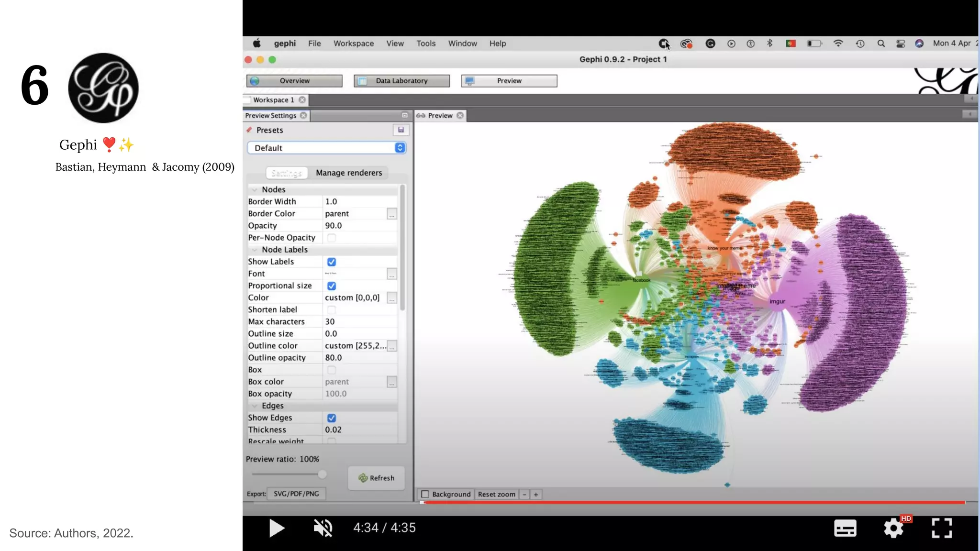Unmute the video audio

coord(323,528)
